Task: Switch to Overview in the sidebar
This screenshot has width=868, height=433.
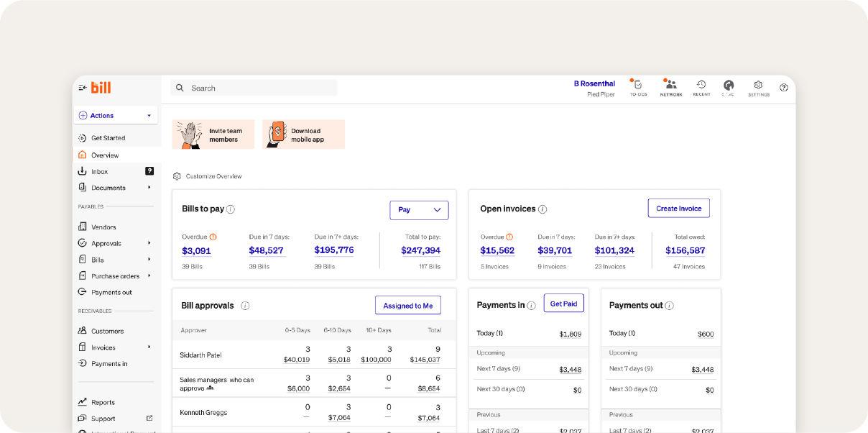Action: point(103,155)
